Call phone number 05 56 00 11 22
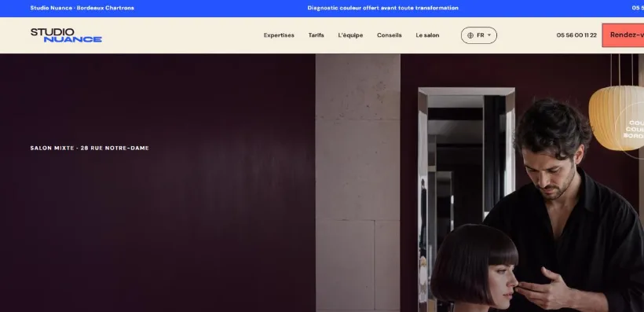 576,35
